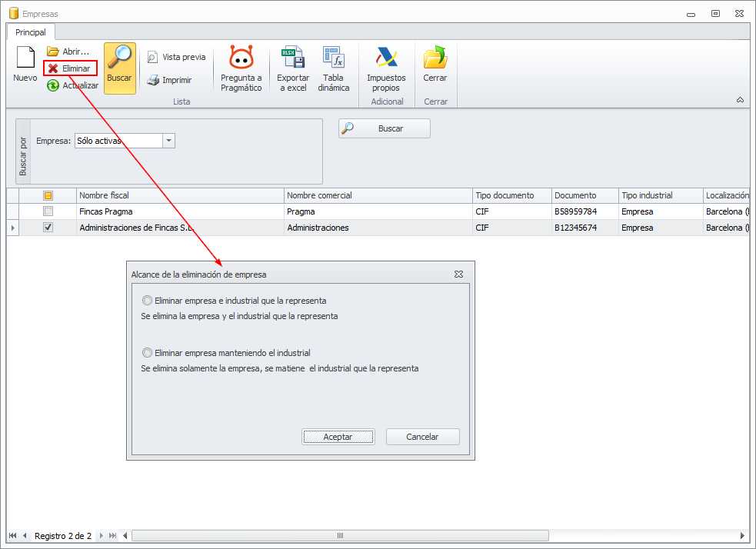Open Vista previa print preview
This screenshot has width=756, height=549.
click(176, 57)
